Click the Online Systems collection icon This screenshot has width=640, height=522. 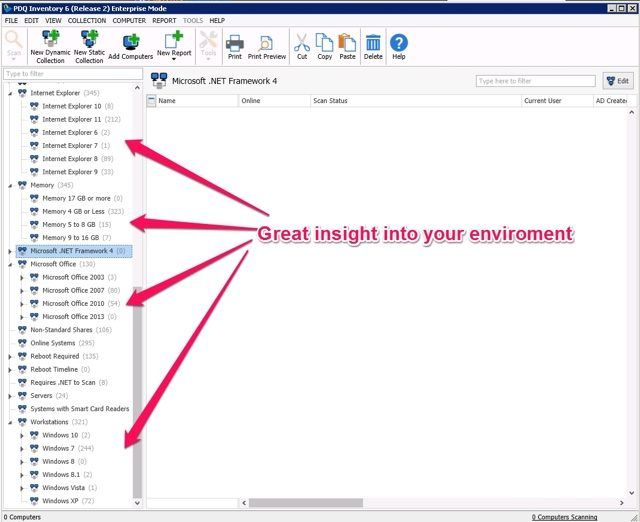point(22,343)
